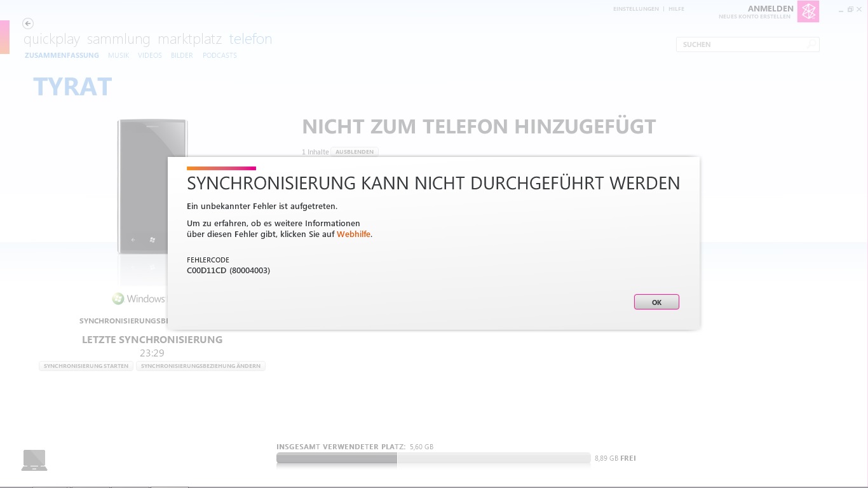Open the marktplatz section

click(x=190, y=39)
